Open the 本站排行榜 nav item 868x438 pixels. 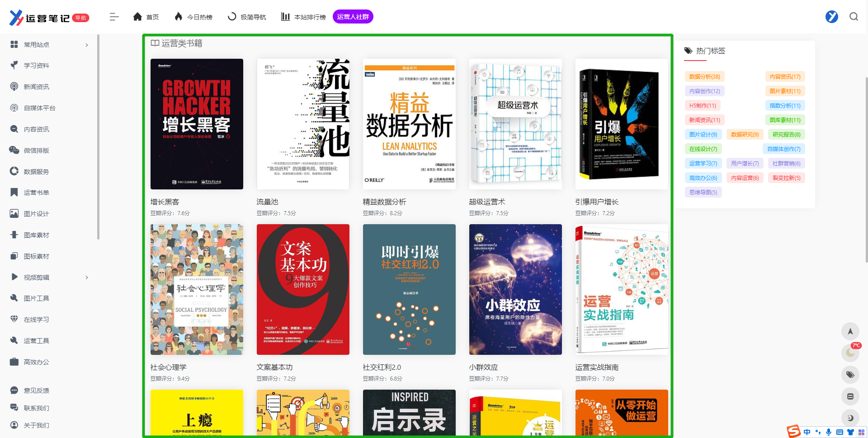point(303,17)
